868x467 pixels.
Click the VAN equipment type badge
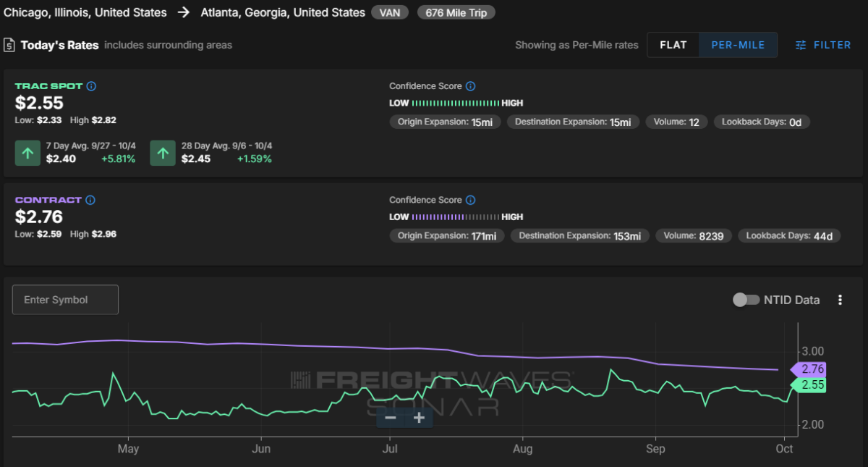click(391, 13)
